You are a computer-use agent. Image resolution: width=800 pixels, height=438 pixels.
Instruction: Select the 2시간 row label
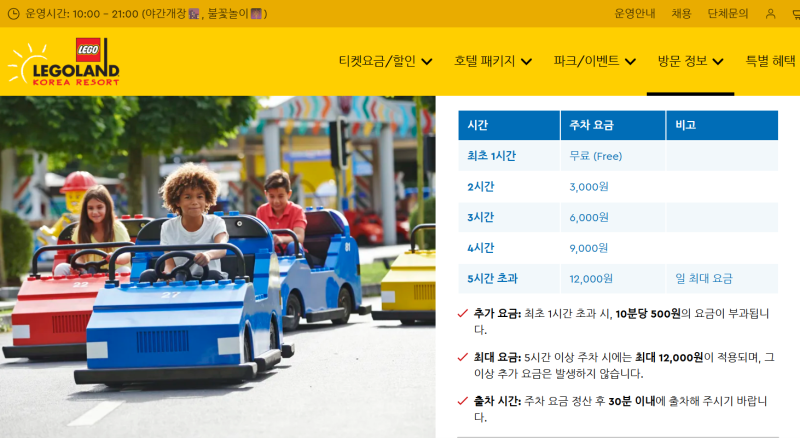click(x=481, y=187)
